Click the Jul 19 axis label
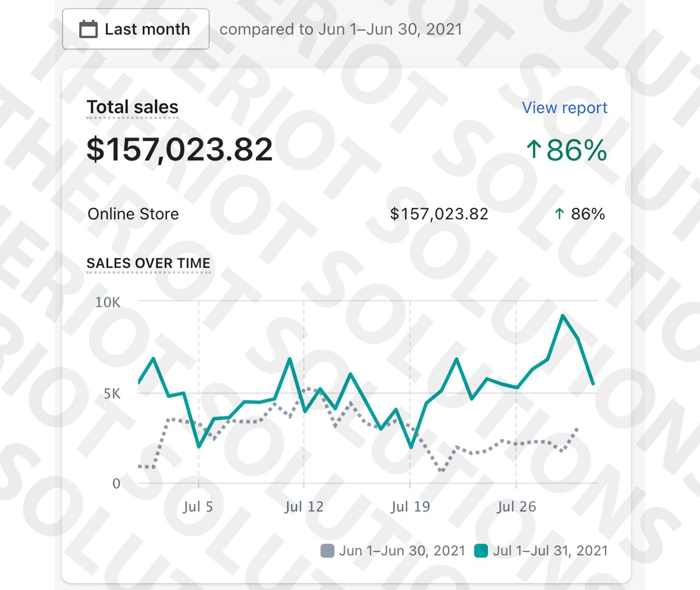700x590 pixels. click(410, 507)
